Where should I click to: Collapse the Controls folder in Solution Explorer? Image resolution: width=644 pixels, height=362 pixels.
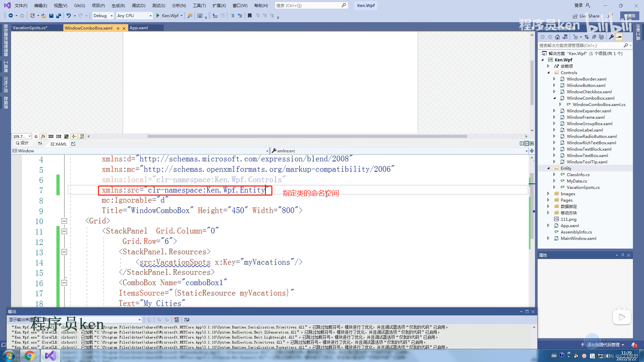[549, 73]
